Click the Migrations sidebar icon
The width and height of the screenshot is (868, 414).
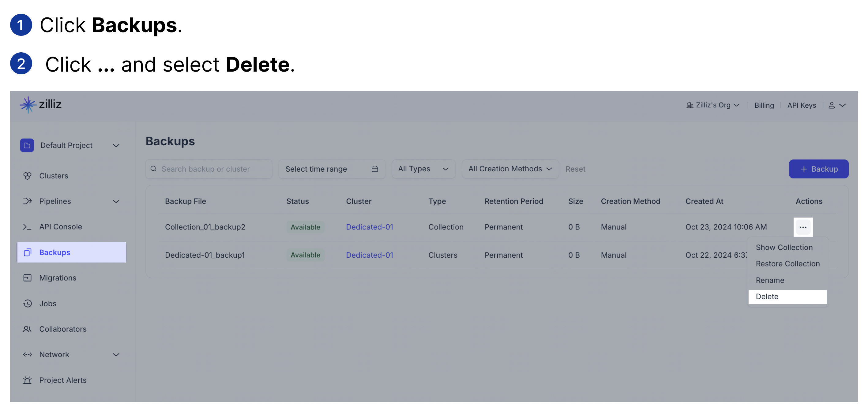pyautogui.click(x=27, y=278)
